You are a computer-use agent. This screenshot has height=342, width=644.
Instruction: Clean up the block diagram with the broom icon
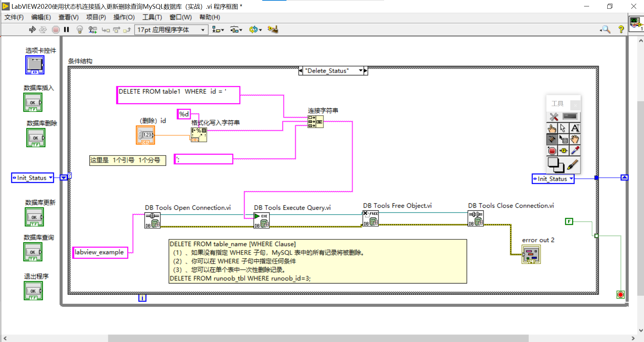pos(273,30)
